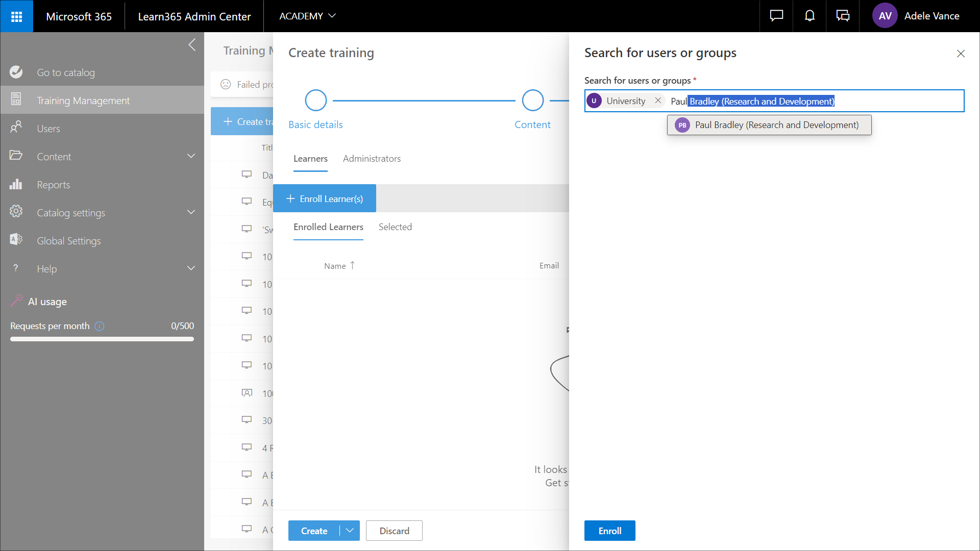
Task: Expand the Catalog settings menu chevron
Action: tap(191, 212)
